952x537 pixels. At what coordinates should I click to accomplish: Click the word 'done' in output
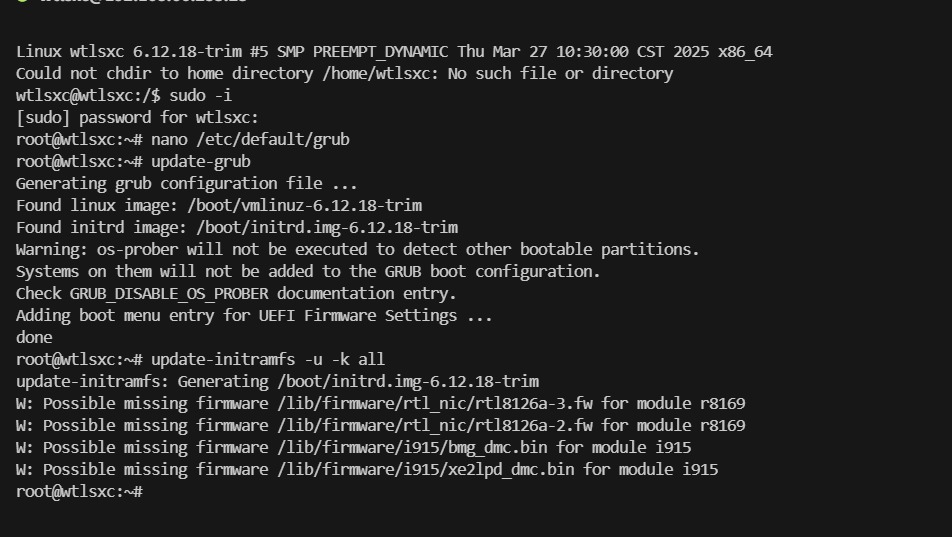34,338
